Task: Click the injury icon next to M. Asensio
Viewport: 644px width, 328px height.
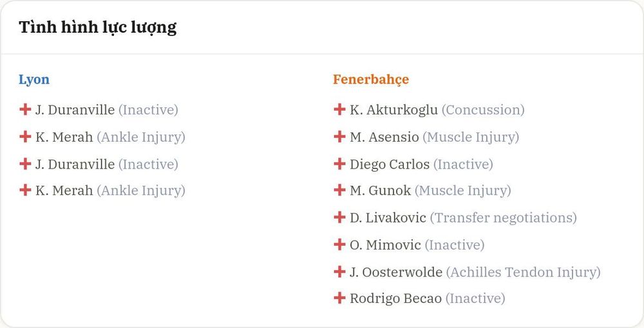Action: tap(339, 136)
